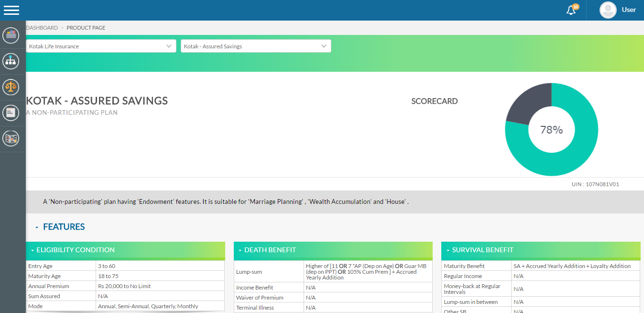Open the document notes sidebar icon
644x313 pixels.
(11, 113)
